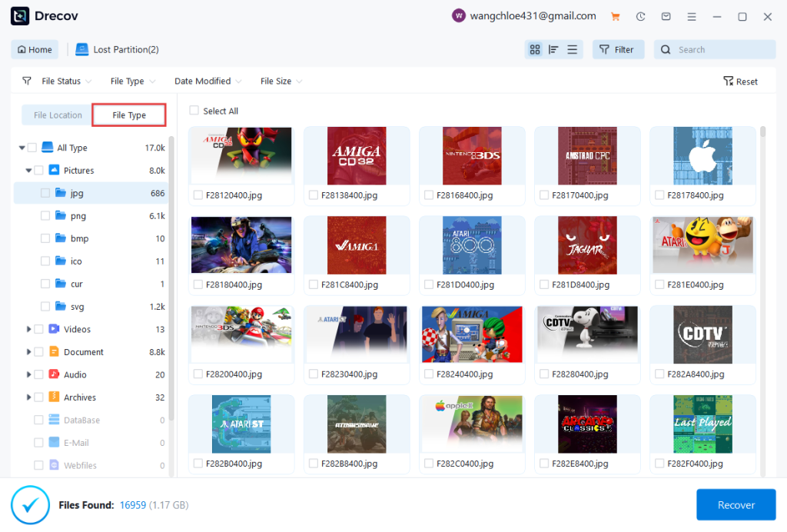This screenshot has height=532, width=787.
Task: Click the user account avatar icon
Action: click(x=459, y=16)
